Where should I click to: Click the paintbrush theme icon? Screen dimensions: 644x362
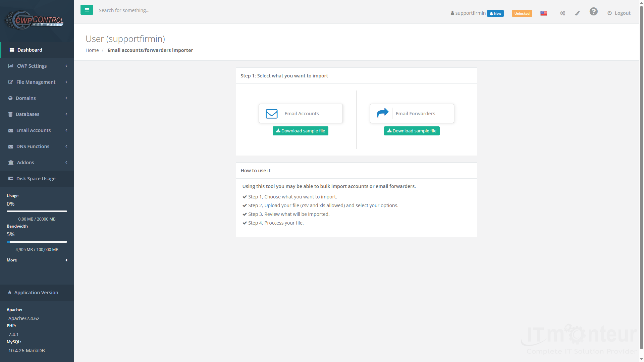[x=577, y=13]
